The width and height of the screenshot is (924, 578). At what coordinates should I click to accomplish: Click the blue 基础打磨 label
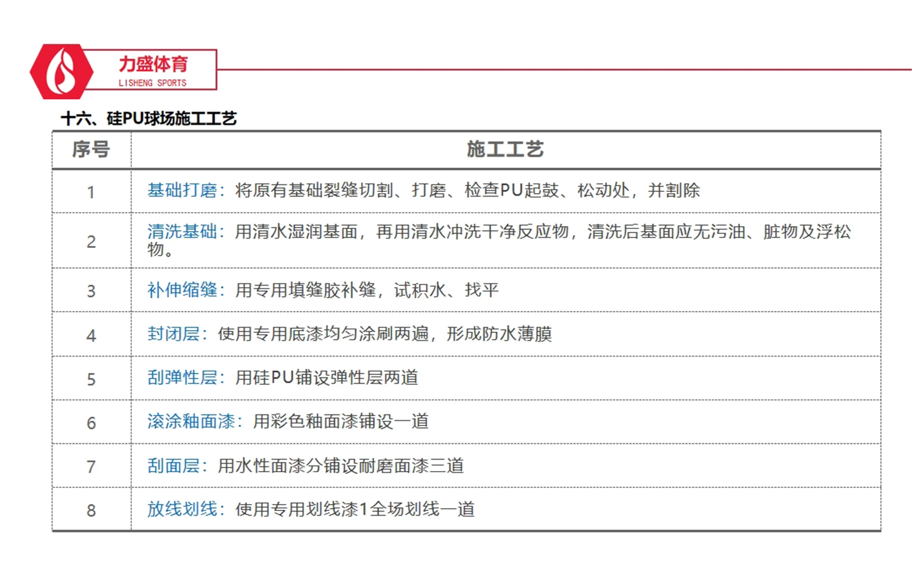tap(182, 190)
